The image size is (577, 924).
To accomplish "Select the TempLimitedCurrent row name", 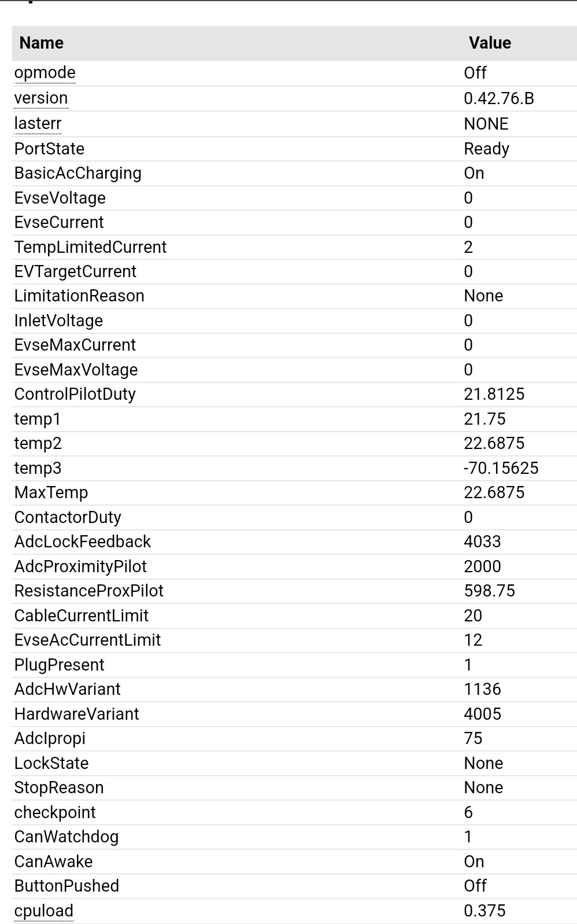I will [91, 247].
